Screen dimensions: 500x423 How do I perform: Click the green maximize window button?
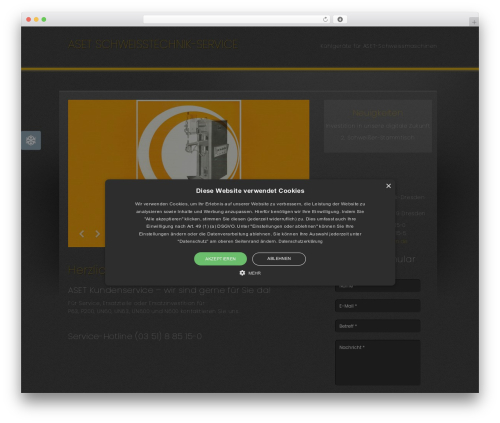pos(44,19)
